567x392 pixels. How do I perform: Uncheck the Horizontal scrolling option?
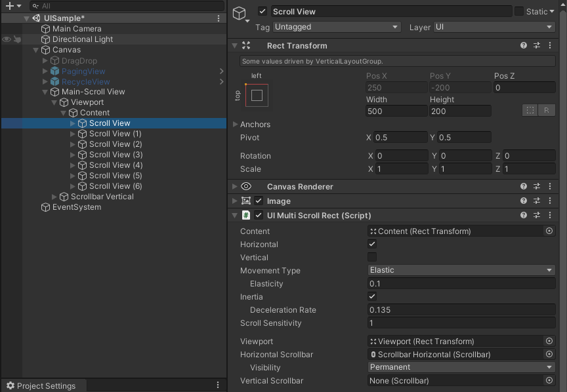point(372,244)
